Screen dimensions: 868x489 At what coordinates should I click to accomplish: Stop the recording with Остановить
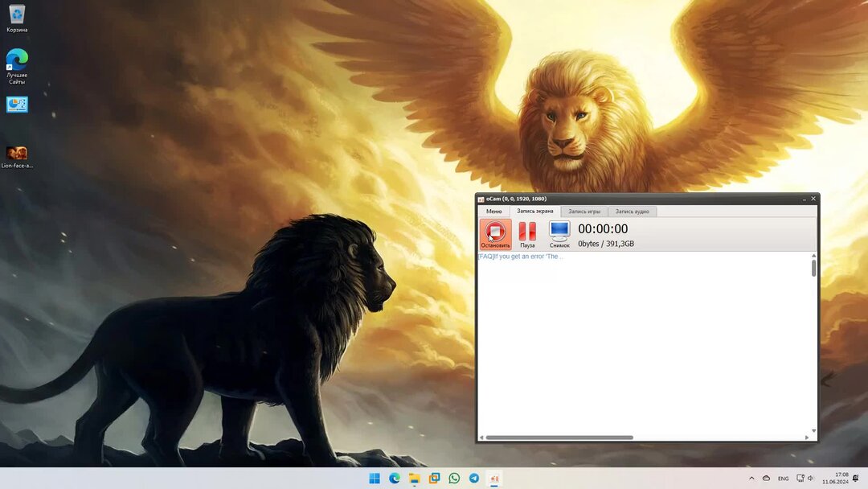point(495,234)
